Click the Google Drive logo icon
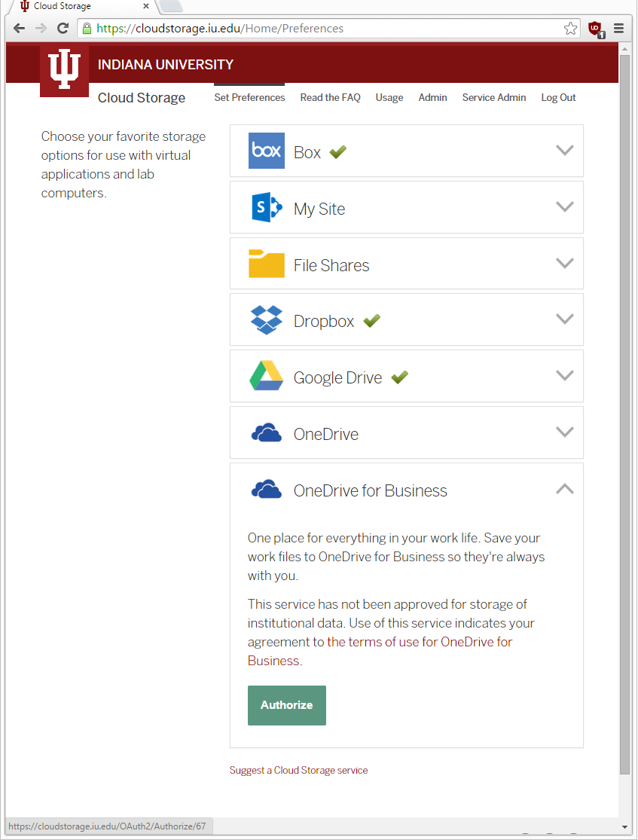Viewport: 638px width, 840px height. (x=266, y=375)
